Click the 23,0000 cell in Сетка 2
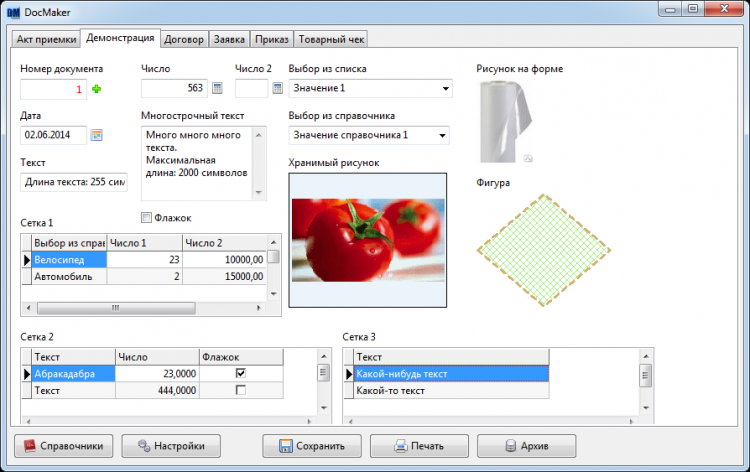This screenshot has height=472, width=750. tap(157, 373)
